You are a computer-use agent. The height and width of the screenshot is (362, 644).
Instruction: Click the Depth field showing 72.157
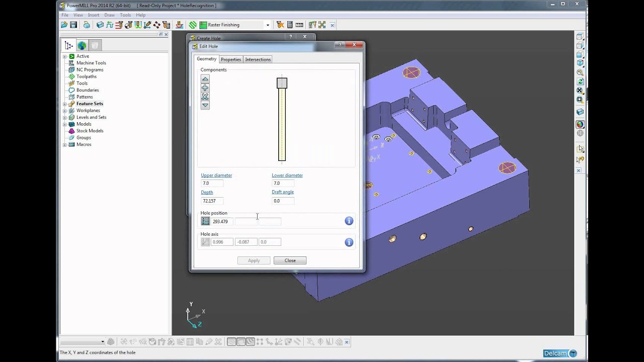coord(212,201)
